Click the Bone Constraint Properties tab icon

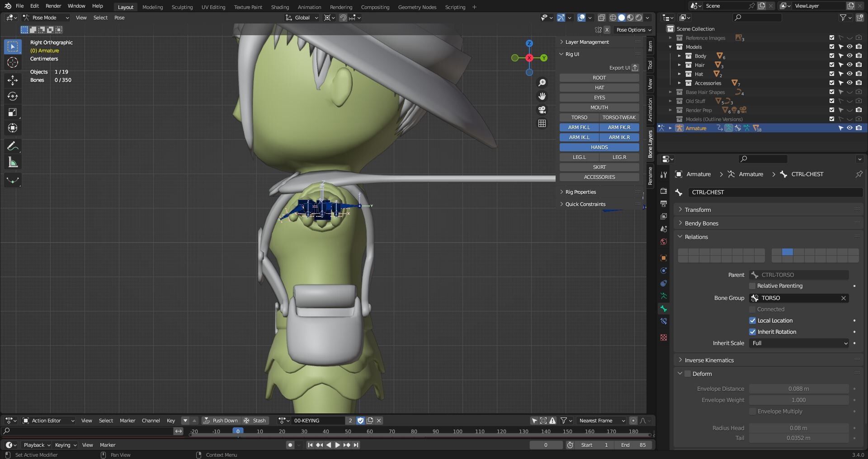coord(663,321)
